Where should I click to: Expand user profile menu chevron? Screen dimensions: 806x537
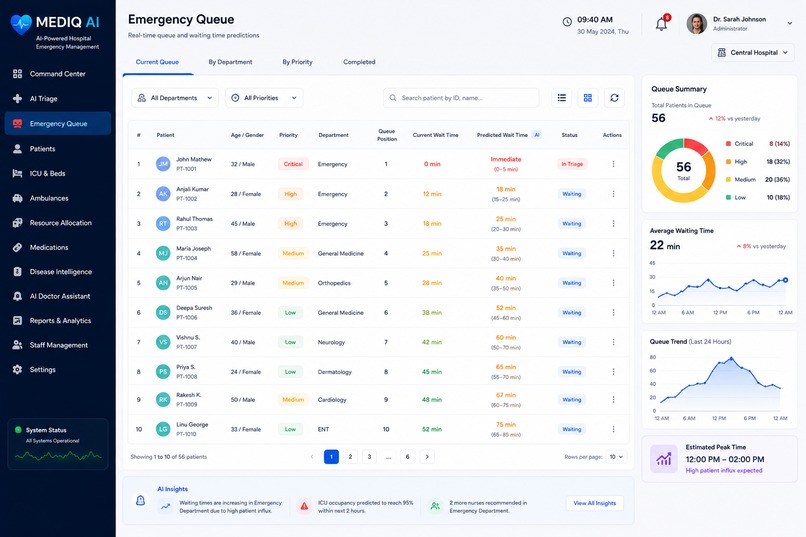pos(790,23)
